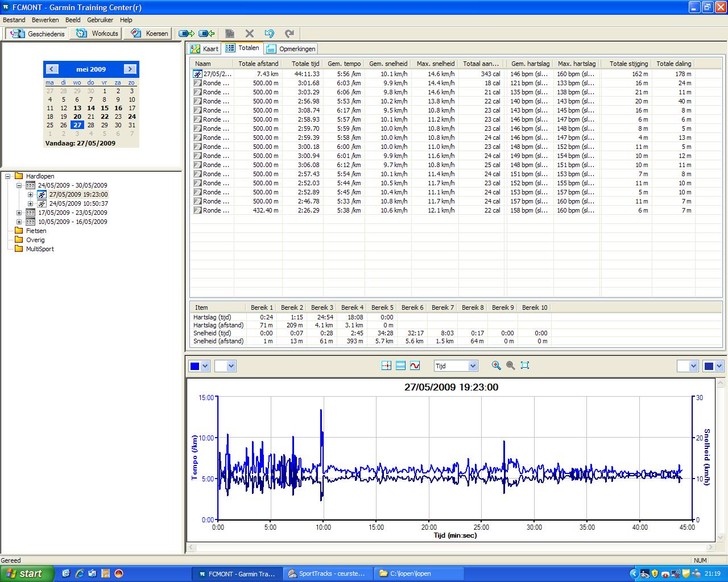The width and height of the screenshot is (728, 582).
Task: Click the Hartslag (tijd) row
Action: (x=371, y=317)
